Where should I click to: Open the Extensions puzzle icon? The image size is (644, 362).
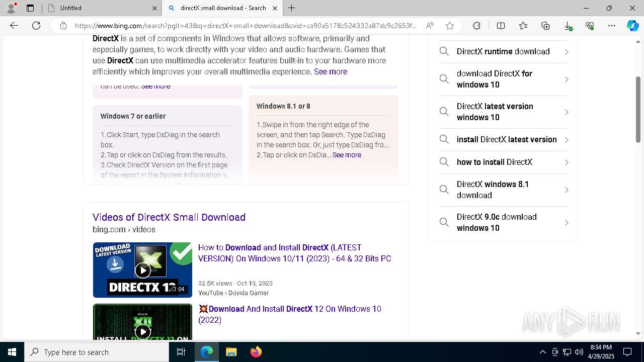477,26
